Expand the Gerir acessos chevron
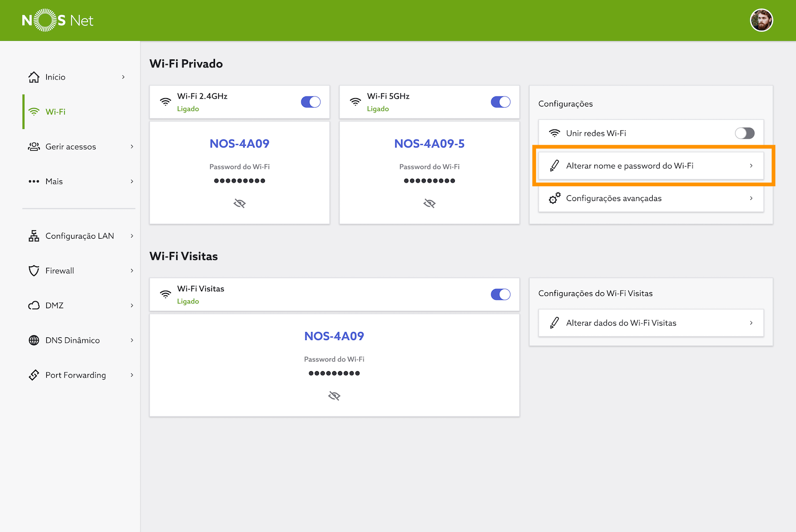 [x=132, y=147]
